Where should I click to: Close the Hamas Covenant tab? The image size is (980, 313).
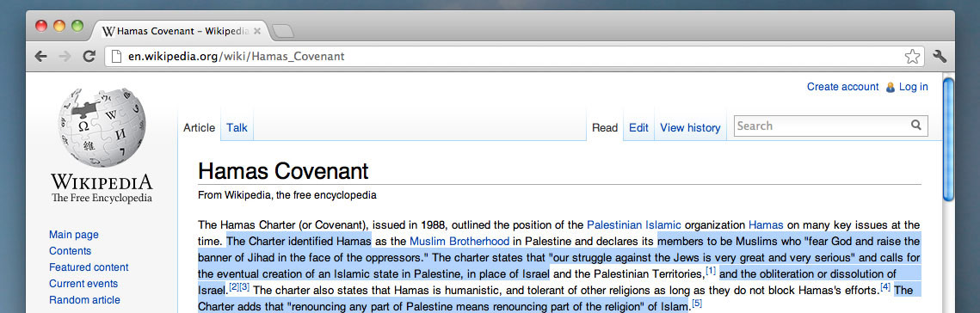[x=257, y=31]
